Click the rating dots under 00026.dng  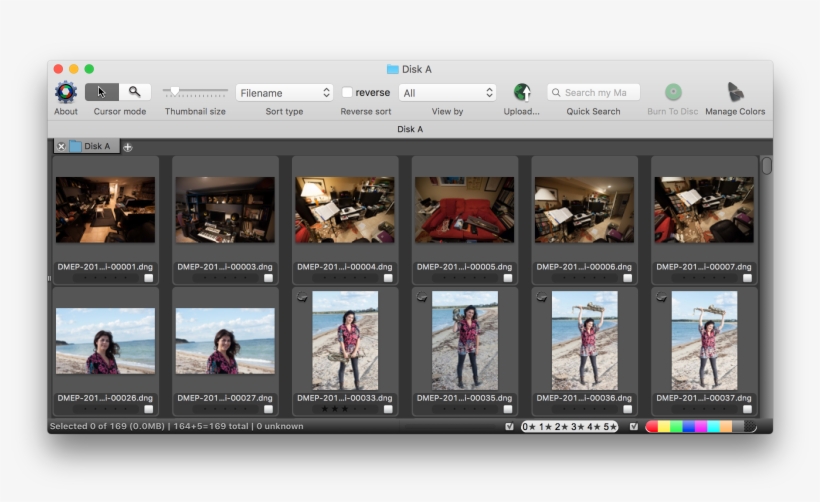pos(105,409)
